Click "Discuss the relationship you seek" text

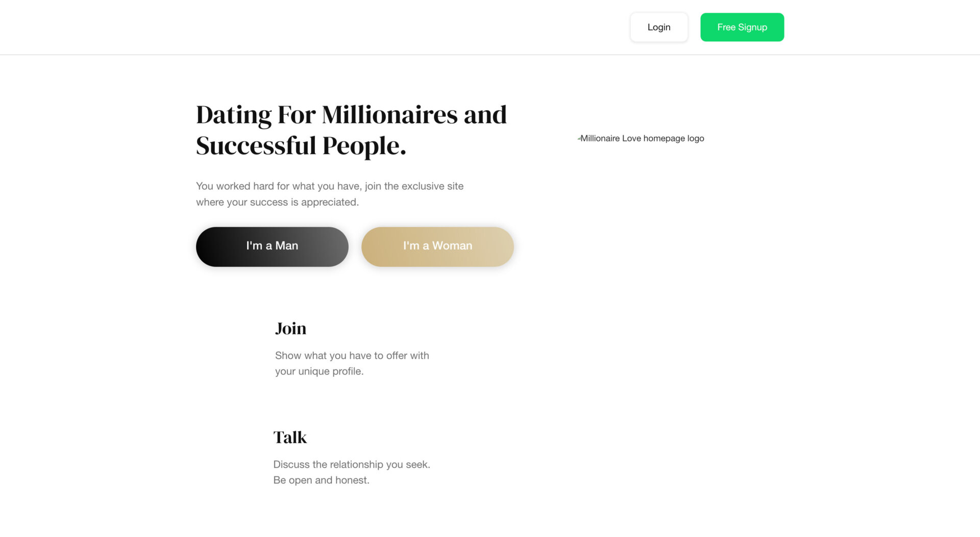point(352,465)
